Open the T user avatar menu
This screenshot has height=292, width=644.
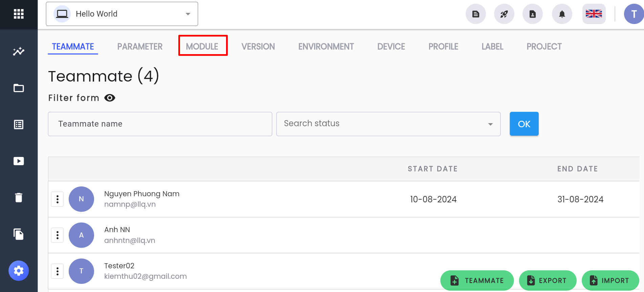click(x=634, y=14)
